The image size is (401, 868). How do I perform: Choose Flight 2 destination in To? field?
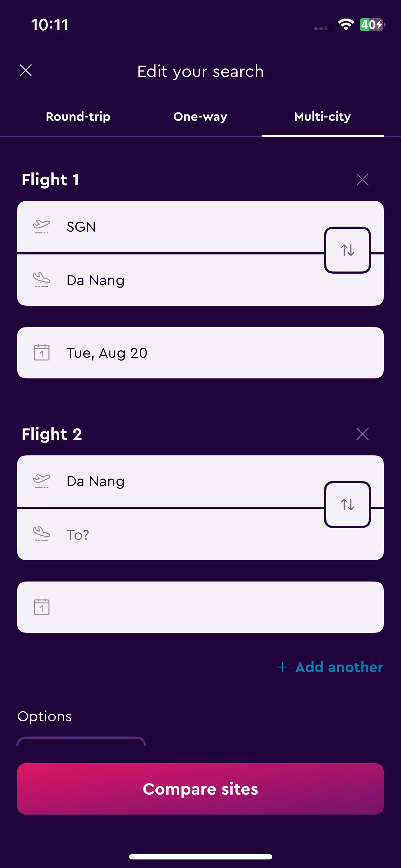coord(171,534)
